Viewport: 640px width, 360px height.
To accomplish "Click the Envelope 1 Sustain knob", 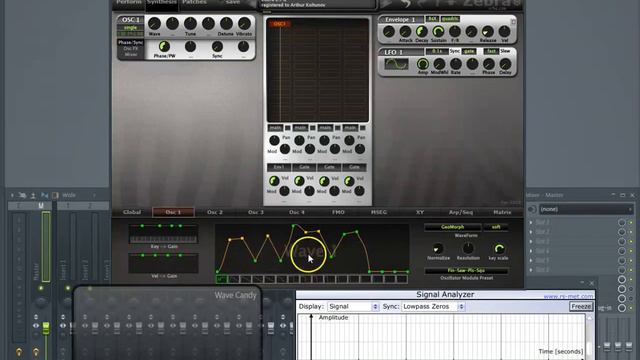I will point(438,31).
